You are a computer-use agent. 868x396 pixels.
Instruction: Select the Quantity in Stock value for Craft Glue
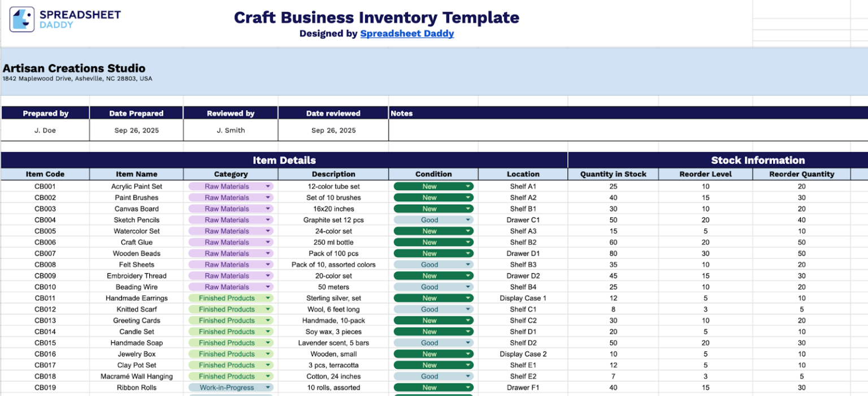[x=614, y=242]
